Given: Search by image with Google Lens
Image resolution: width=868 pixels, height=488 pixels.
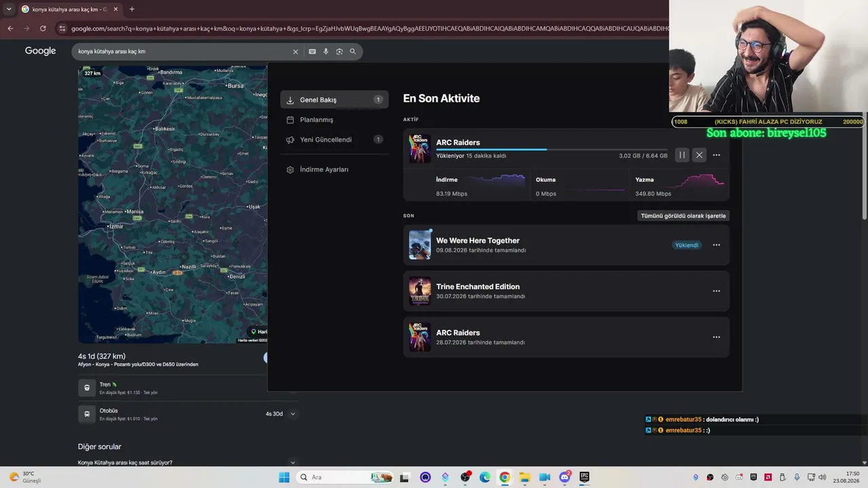Looking at the screenshot, I should tap(339, 52).
